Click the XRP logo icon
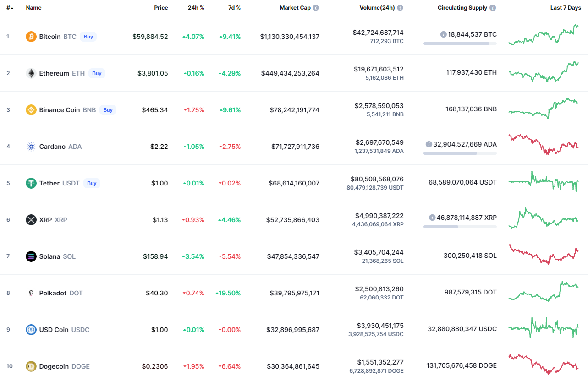Image resolution: width=588 pixels, height=381 pixels. tap(31, 220)
